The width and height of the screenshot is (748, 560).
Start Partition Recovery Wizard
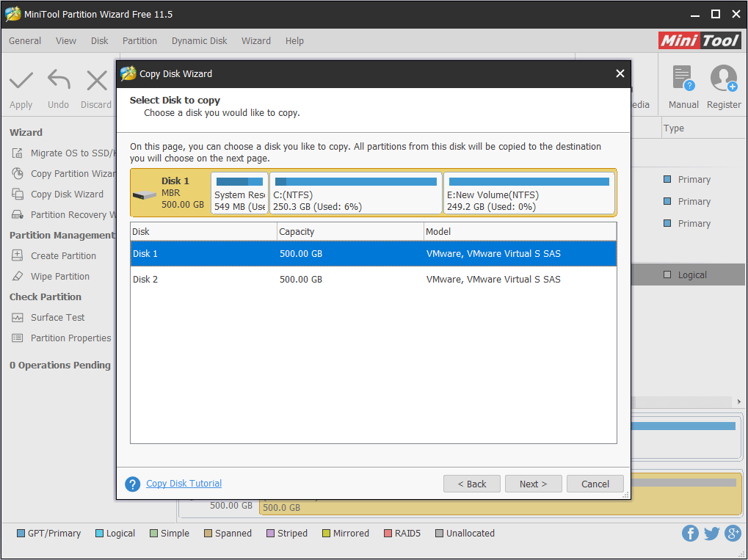[x=63, y=214]
